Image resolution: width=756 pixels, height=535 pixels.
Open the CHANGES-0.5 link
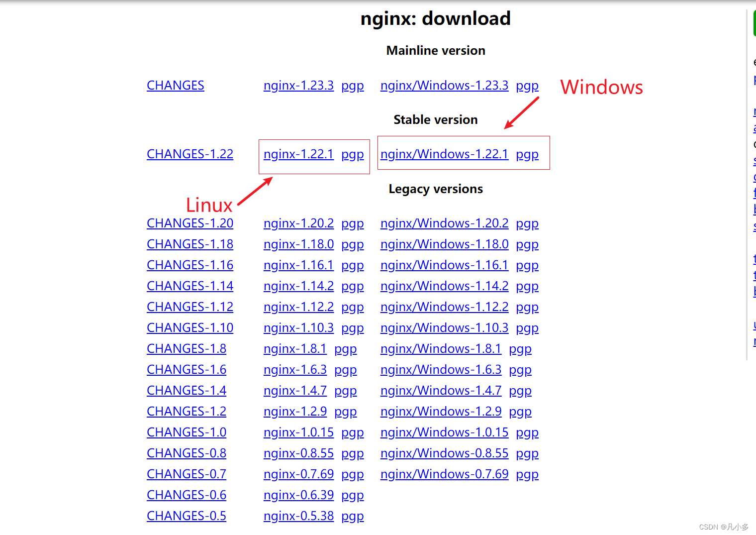(x=187, y=516)
